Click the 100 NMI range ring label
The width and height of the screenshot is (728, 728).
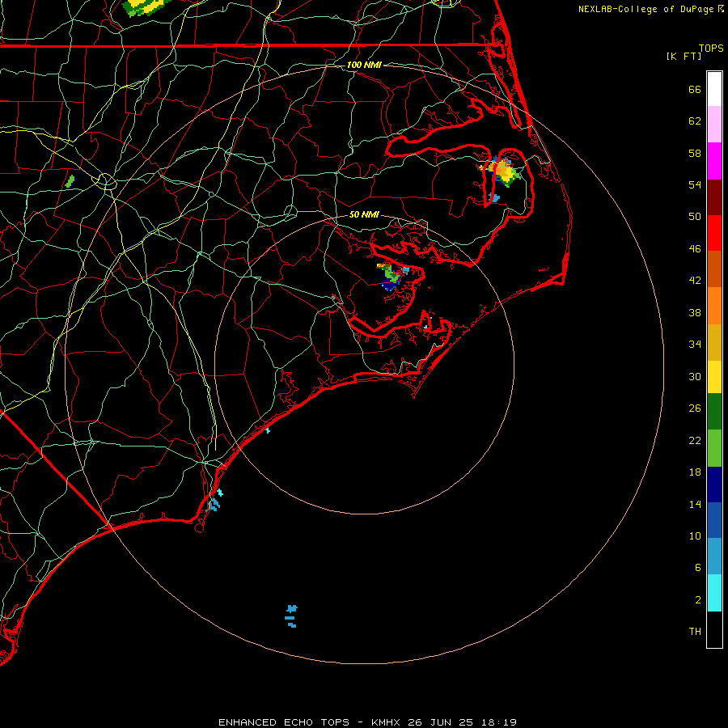pyautogui.click(x=364, y=65)
